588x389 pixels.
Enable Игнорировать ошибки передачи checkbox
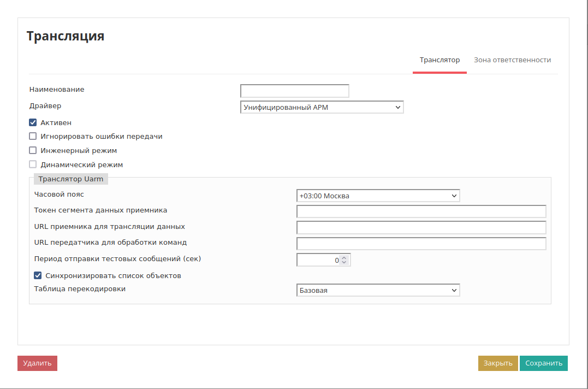click(x=33, y=136)
